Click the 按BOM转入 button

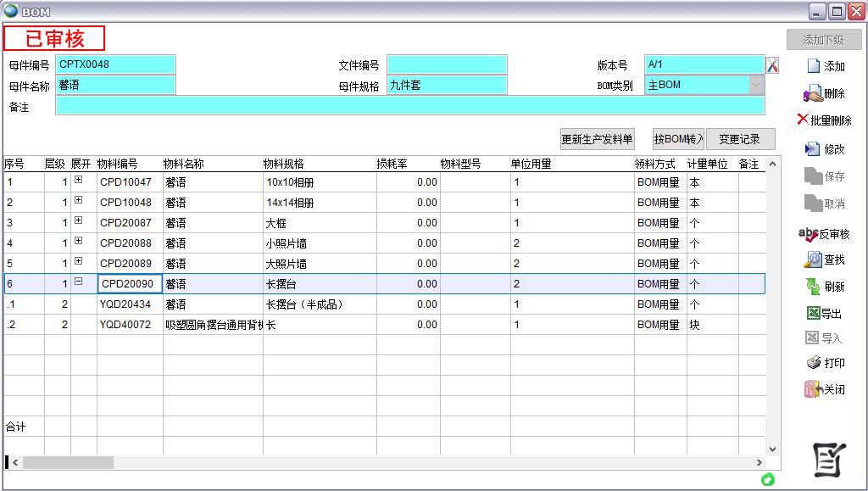pyautogui.click(x=678, y=139)
